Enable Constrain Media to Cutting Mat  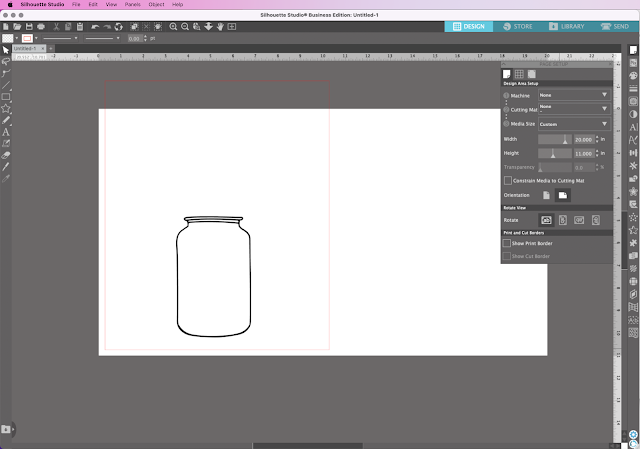(508, 179)
